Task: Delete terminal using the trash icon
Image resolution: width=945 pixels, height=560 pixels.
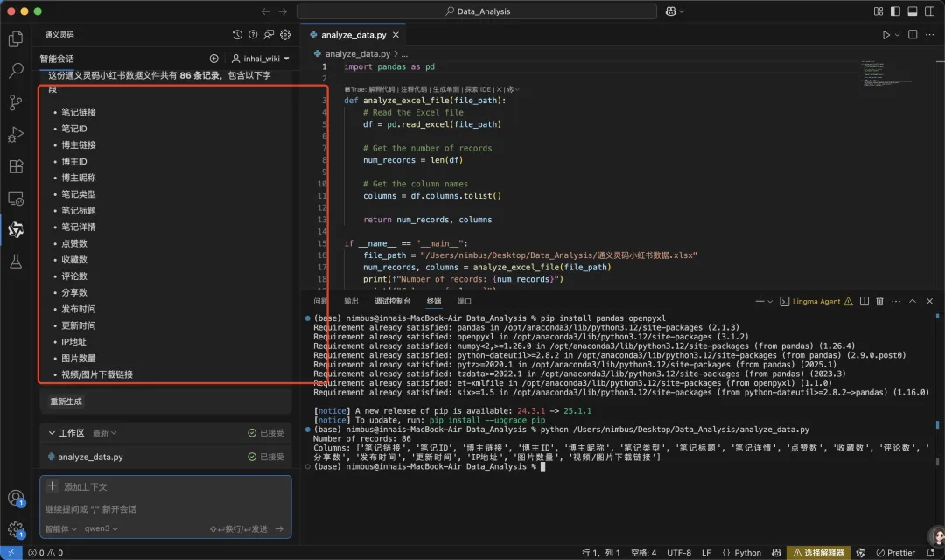Action: [879, 301]
